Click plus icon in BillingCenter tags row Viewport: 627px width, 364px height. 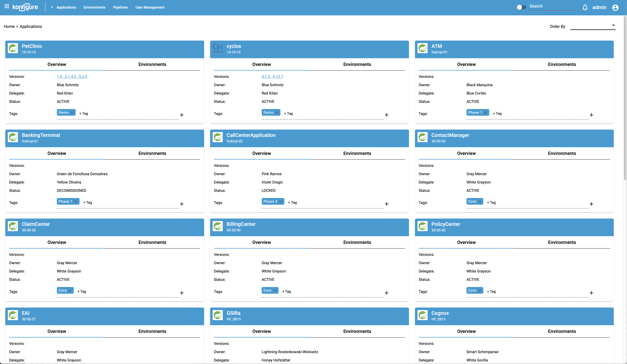click(387, 293)
